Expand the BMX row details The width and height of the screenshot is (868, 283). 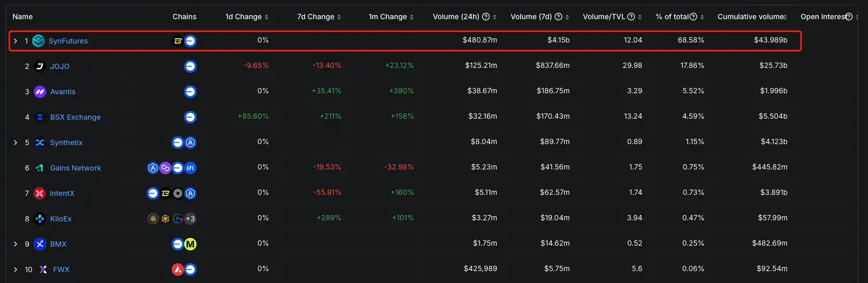pyautogui.click(x=16, y=244)
